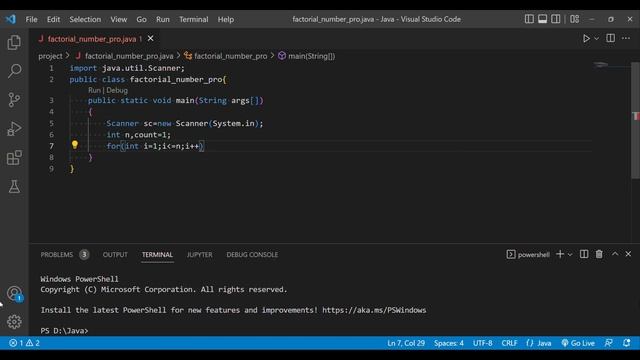Switch to Output panel tab
Image resolution: width=640 pixels, height=360 pixels.
(115, 254)
